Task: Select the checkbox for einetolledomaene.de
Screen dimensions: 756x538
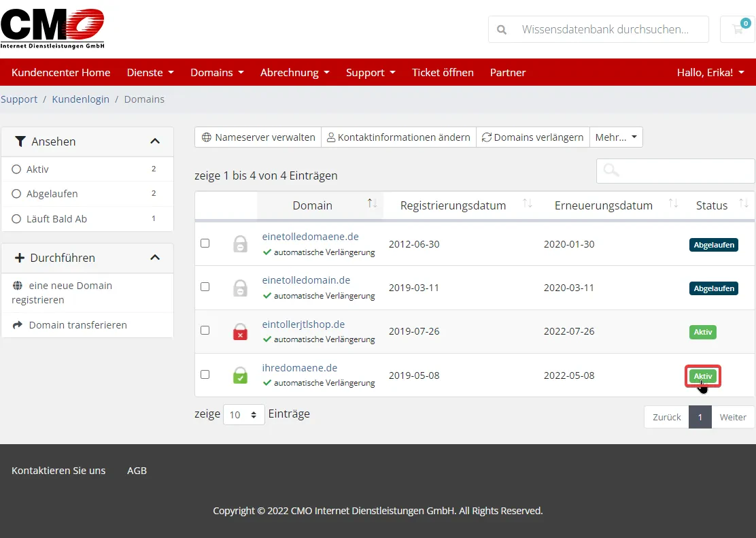Action: tap(205, 243)
